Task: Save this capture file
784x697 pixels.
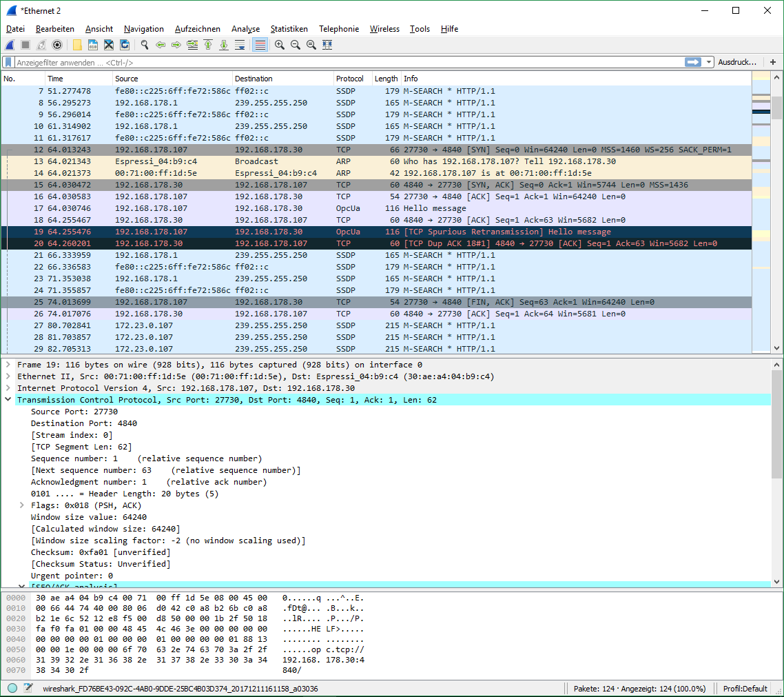Action: pos(93,45)
